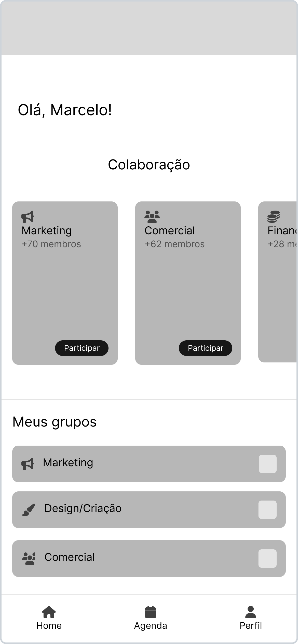Screen dimensions: 298x644
Task: Toggle checkbox for Marketing group
Action: pyautogui.click(x=268, y=464)
